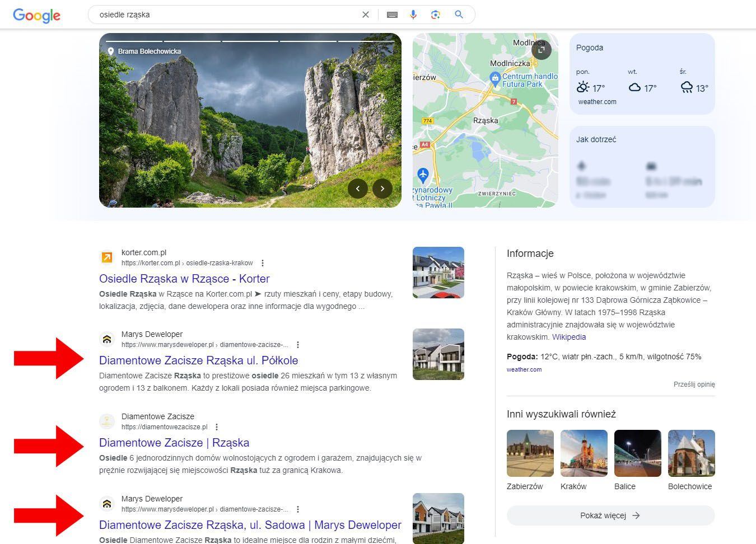This screenshot has width=756, height=544.
Task: Open thumbnail of Sadowa result
Action: click(x=438, y=518)
